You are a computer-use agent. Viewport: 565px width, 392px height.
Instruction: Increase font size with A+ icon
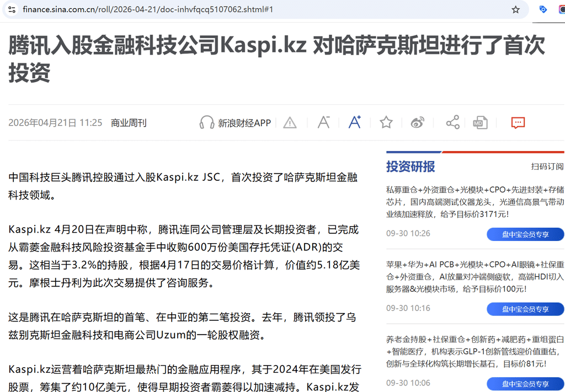point(355,122)
